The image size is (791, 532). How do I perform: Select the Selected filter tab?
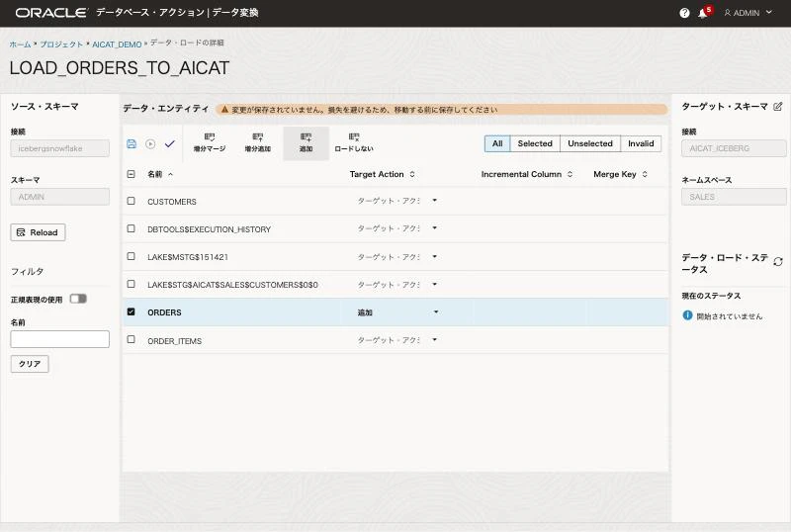click(x=535, y=143)
